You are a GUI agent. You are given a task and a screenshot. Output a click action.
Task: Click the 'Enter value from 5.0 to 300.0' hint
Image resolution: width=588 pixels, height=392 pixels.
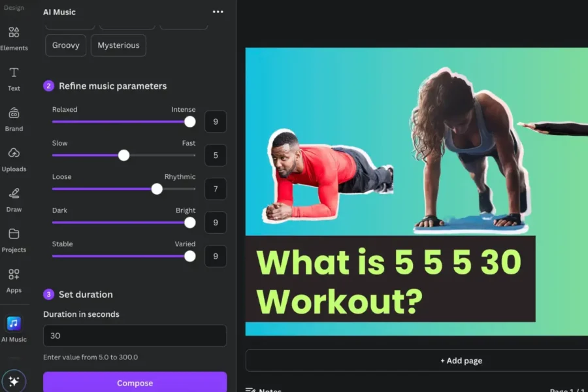pyautogui.click(x=90, y=357)
